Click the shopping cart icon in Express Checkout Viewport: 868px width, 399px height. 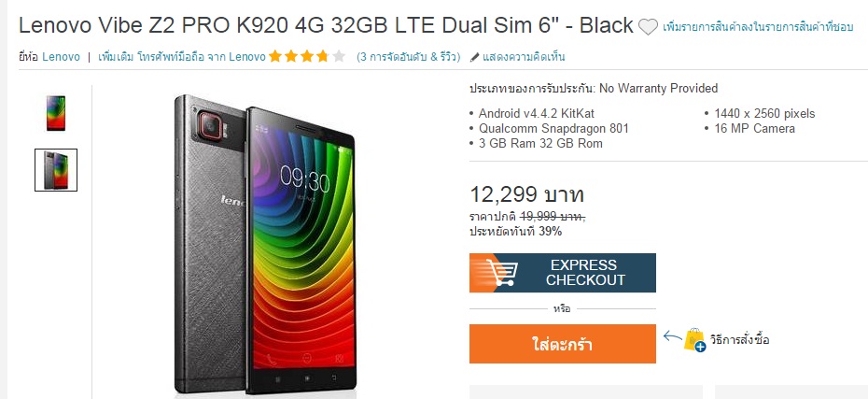pos(502,273)
